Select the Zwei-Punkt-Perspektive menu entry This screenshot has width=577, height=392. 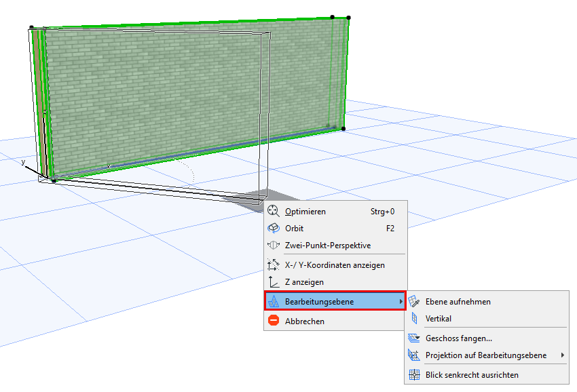335,246
